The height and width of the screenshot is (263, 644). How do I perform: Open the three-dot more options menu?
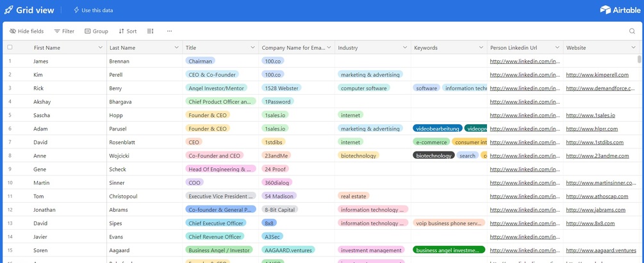169,31
